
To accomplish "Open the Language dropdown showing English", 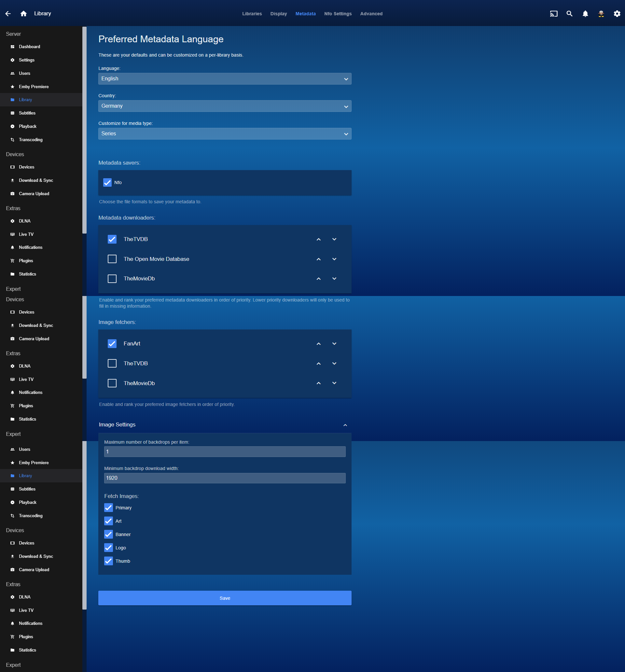I will [x=225, y=79].
